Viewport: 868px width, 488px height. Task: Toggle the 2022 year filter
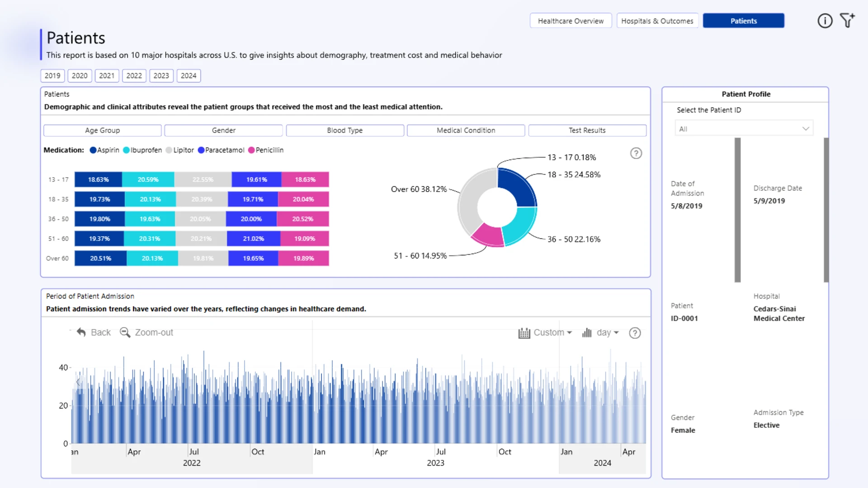pyautogui.click(x=134, y=76)
